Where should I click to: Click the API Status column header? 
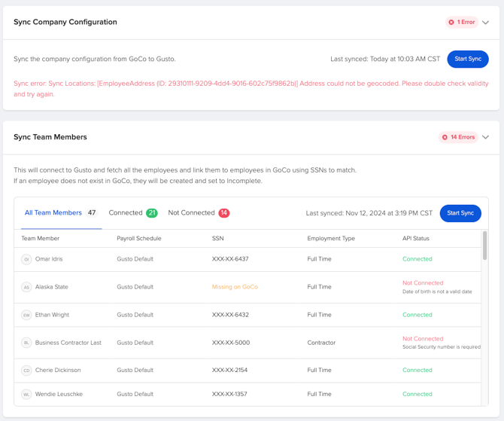[415, 238]
